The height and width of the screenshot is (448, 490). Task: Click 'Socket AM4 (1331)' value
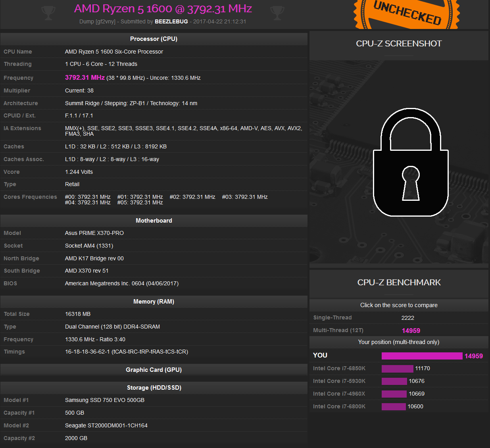click(x=89, y=246)
